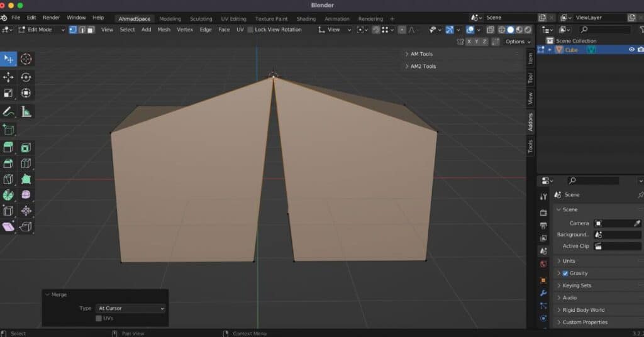
Task: Click the Outliner search field
Action: [604, 30]
